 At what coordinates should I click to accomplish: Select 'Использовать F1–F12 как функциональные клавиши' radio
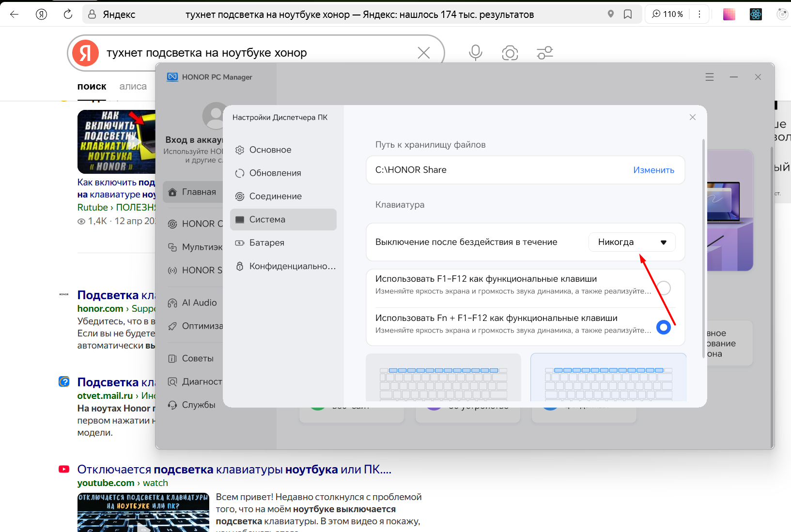point(664,288)
